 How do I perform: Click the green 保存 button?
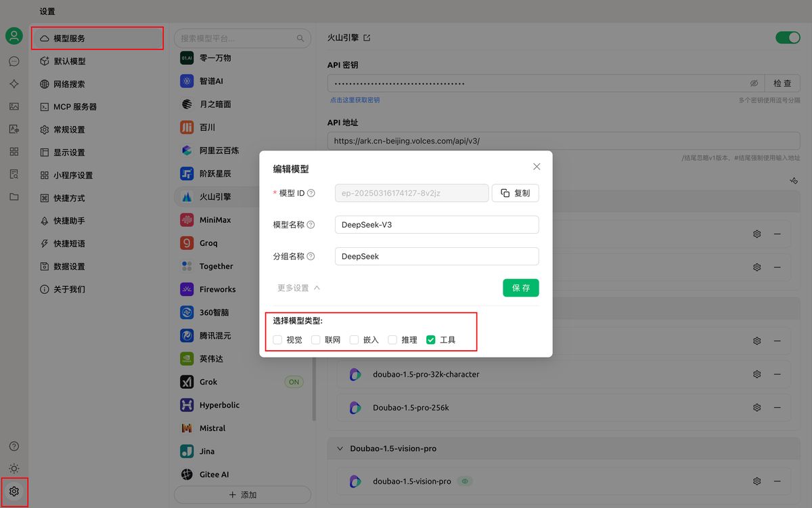(x=520, y=288)
